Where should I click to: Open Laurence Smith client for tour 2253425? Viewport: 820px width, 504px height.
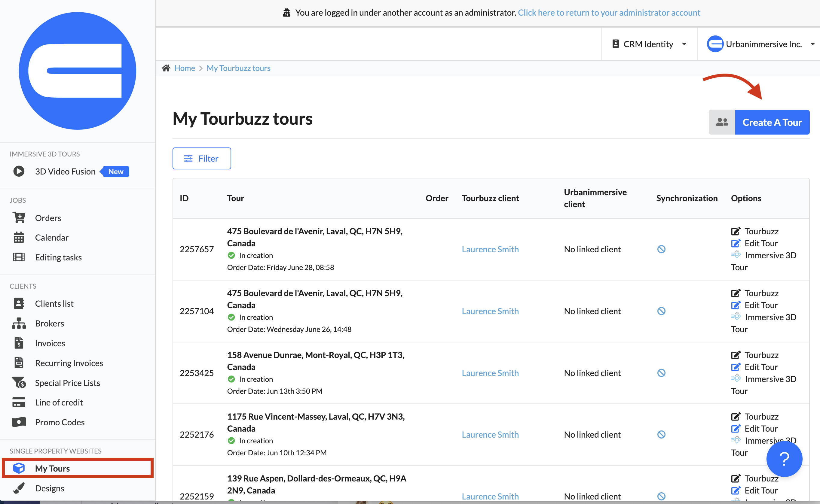490,373
